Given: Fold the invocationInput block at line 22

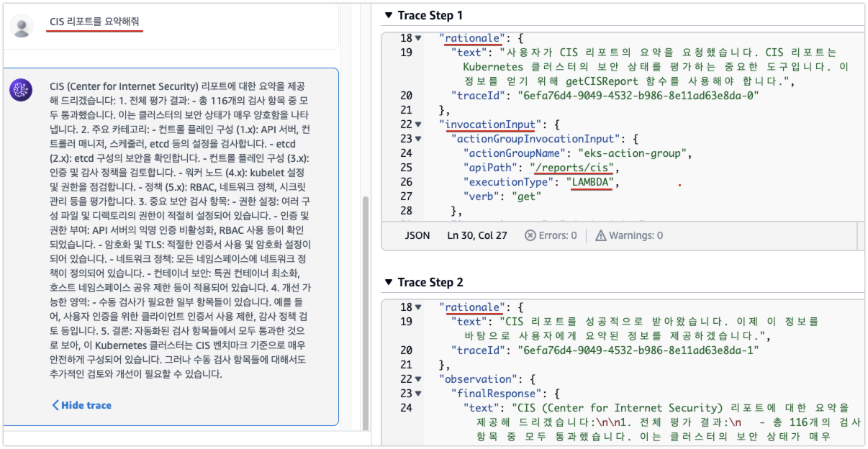Looking at the screenshot, I should pos(418,124).
